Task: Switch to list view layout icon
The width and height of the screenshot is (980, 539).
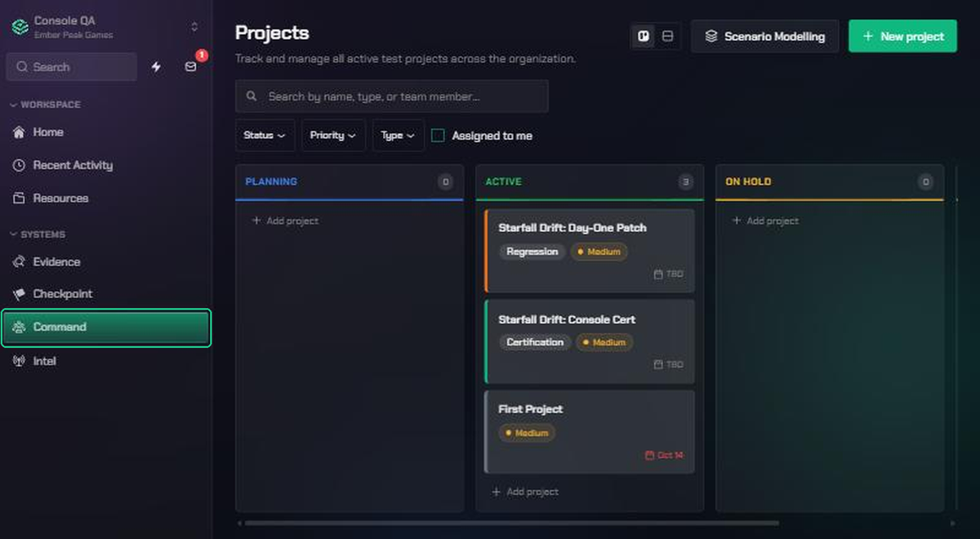Action: click(x=667, y=36)
